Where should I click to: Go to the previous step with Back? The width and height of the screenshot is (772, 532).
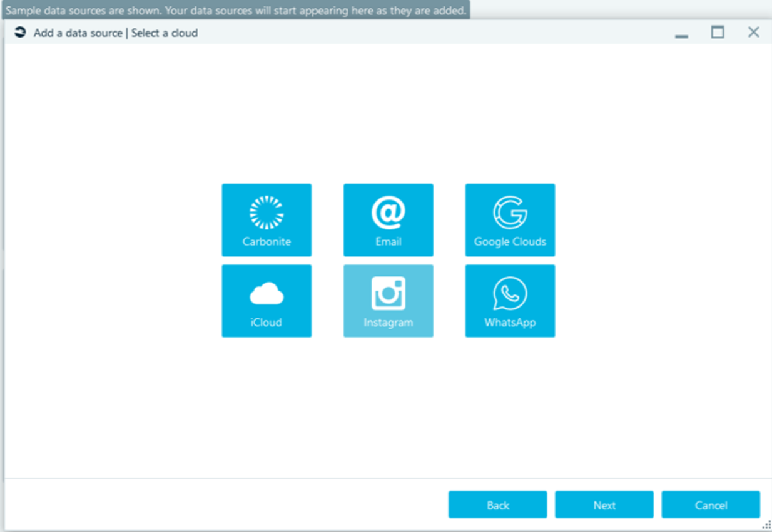[x=498, y=504]
